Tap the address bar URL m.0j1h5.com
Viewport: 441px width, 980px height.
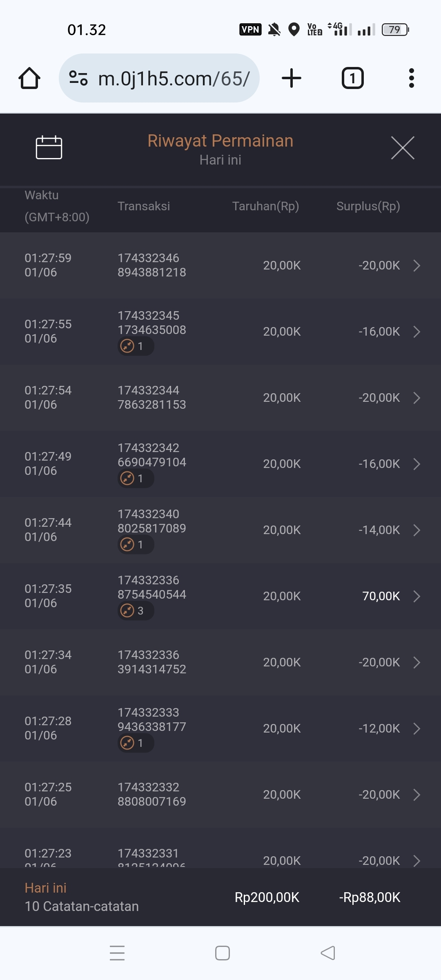point(174,78)
